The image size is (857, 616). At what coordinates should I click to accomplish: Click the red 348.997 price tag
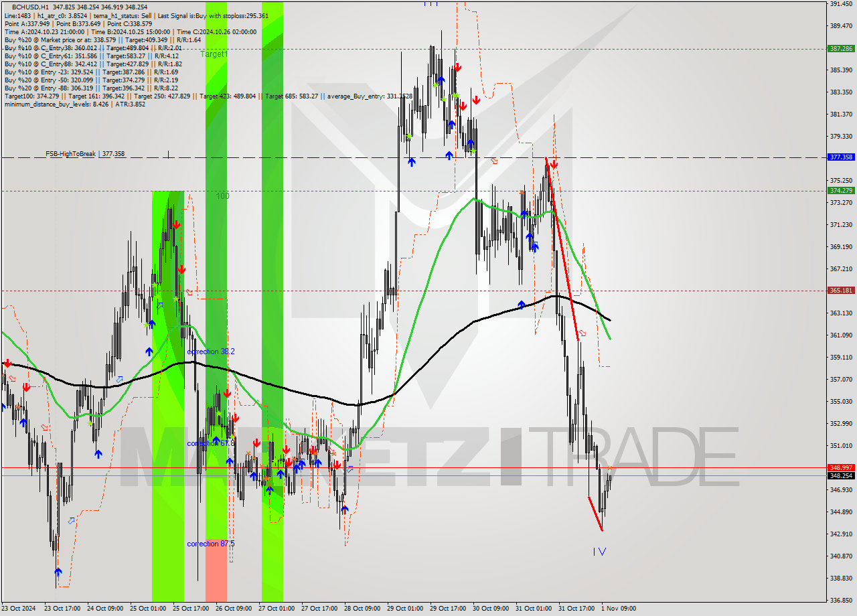tap(841, 467)
